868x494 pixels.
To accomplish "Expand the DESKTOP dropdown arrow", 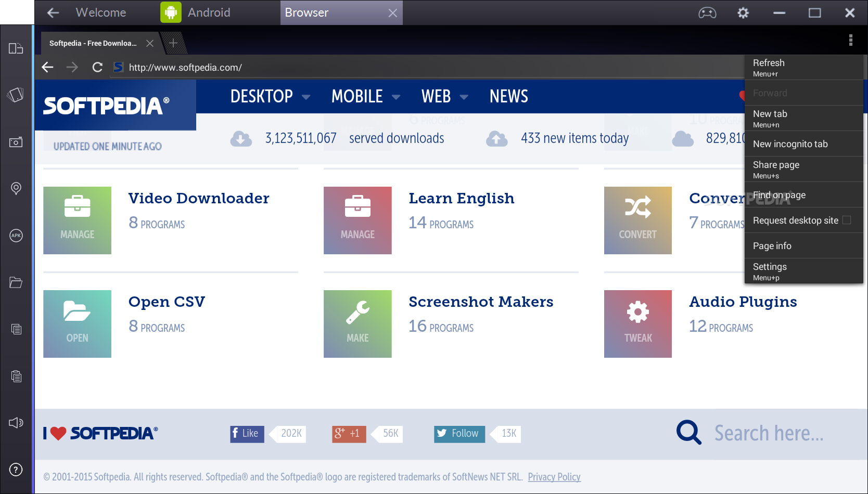I will coord(306,97).
